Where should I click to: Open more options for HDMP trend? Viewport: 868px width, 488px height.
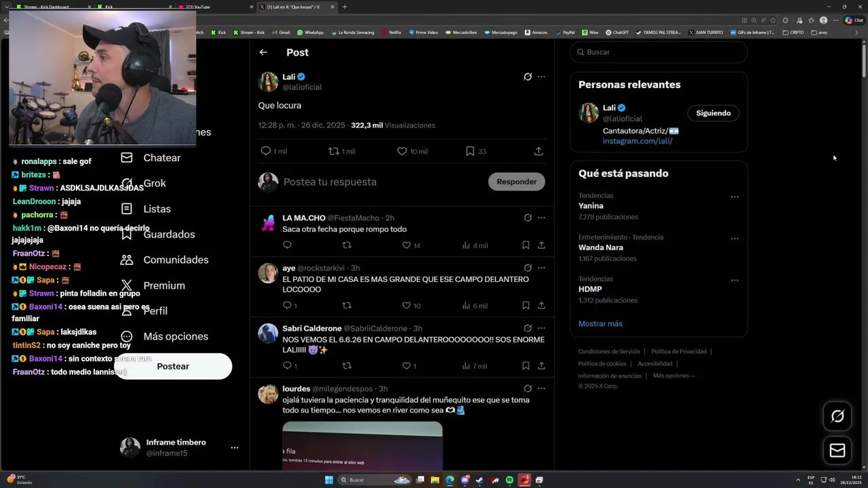[x=734, y=280]
